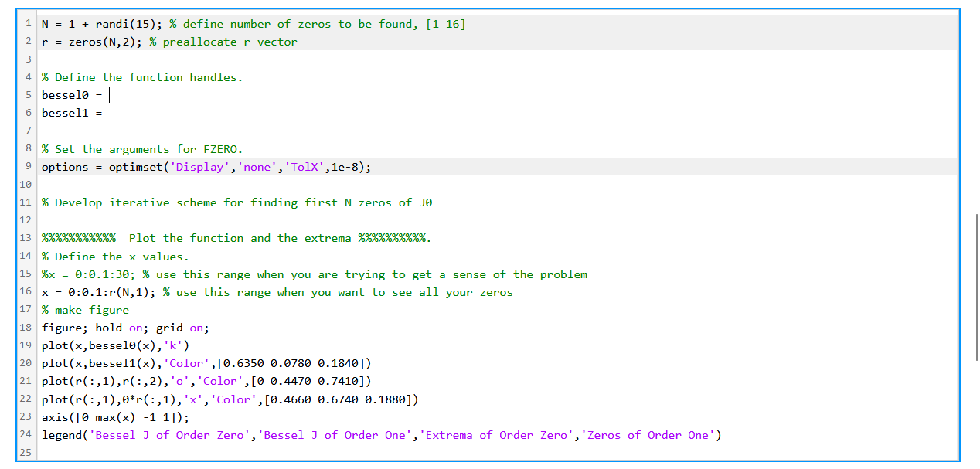
Task: Click the [0.6350 0.0780 0.1840] color vector
Action: [x=291, y=363]
